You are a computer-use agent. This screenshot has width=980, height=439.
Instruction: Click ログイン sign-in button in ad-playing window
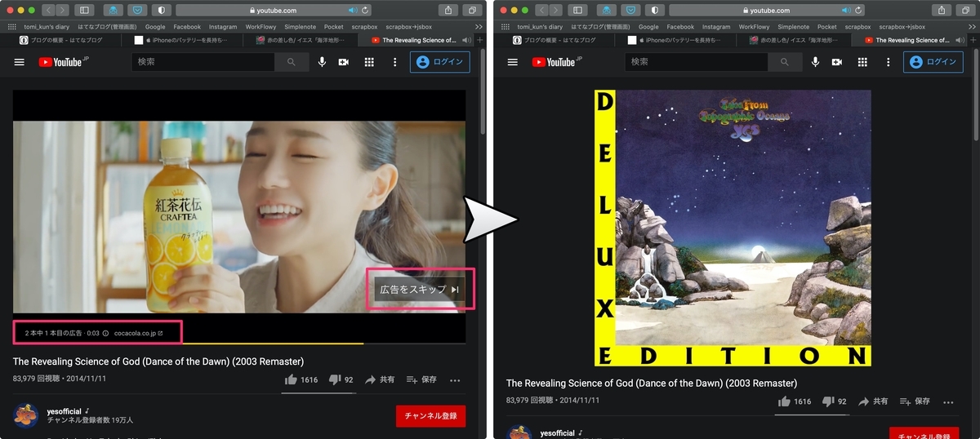439,62
